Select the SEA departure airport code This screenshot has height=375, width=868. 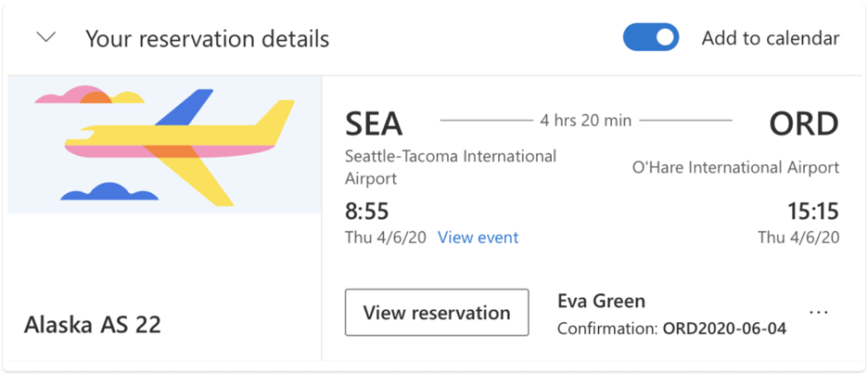pos(374,123)
